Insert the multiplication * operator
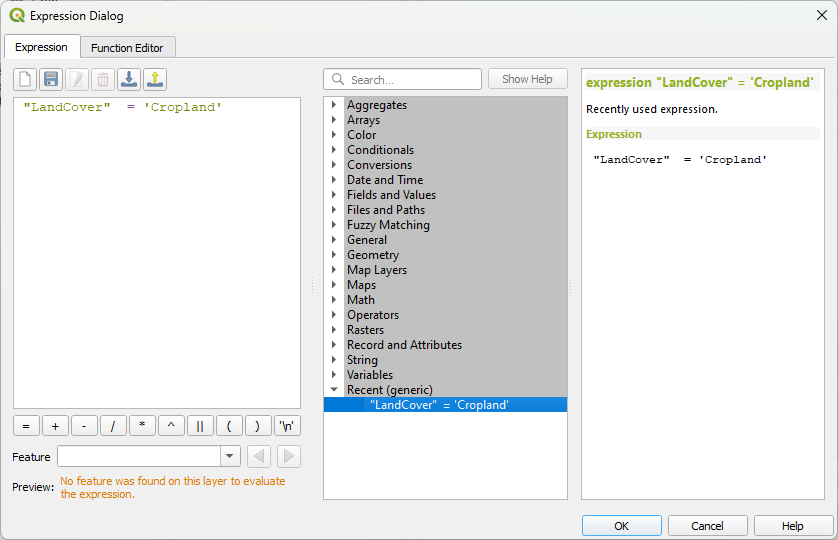The image size is (838, 540). [x=142, y=426]
